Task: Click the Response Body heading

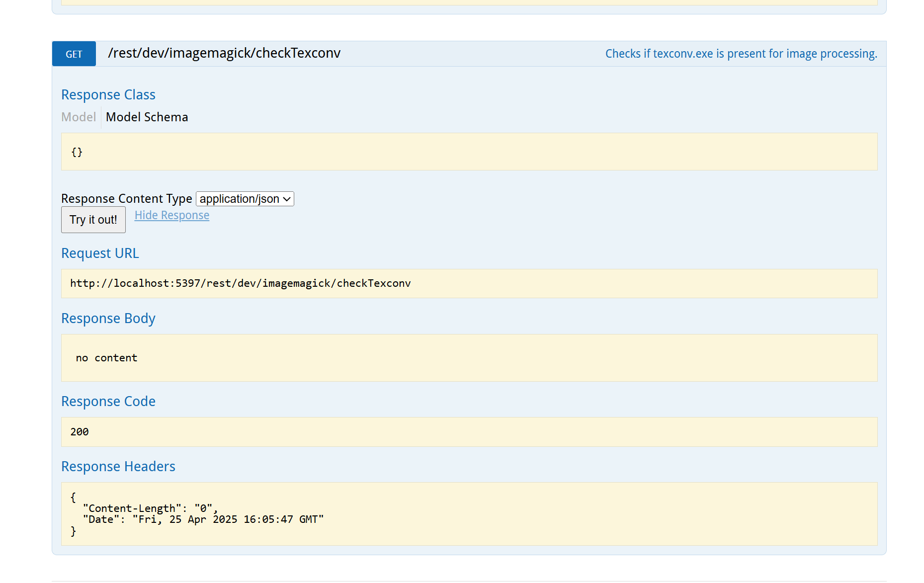Action: tap(108, 318)
